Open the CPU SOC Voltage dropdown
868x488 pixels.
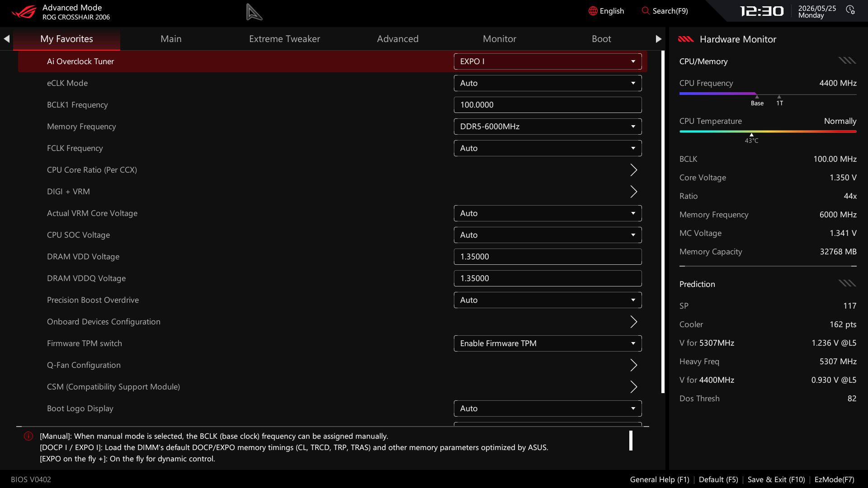(x=547, y=235)
